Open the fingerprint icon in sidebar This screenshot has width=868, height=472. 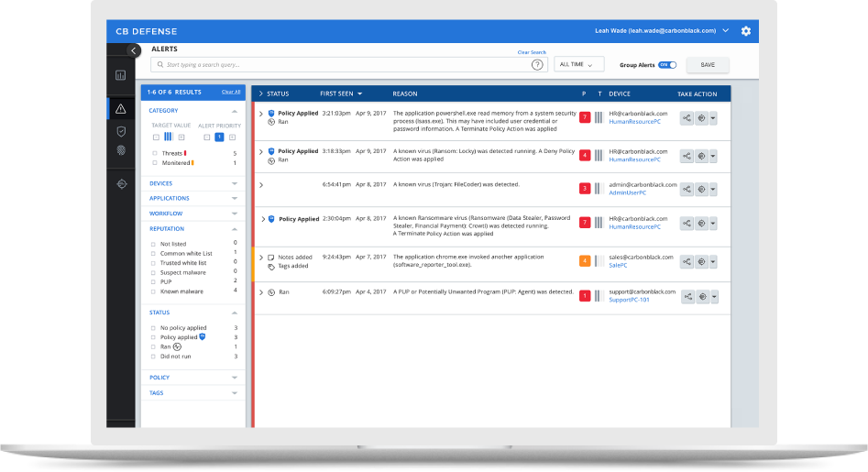121,150
